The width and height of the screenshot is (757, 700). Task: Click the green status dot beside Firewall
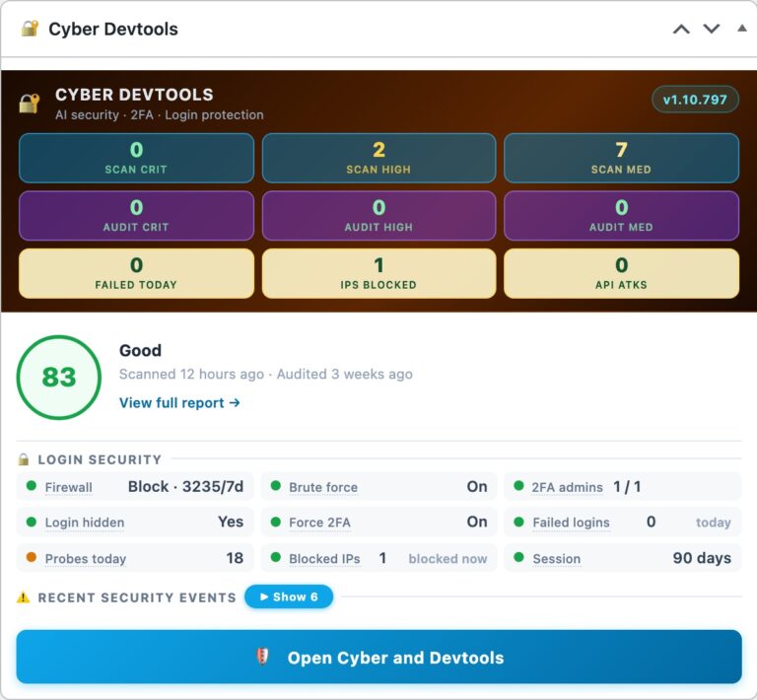pyautogui.click(x=32, y=486)
